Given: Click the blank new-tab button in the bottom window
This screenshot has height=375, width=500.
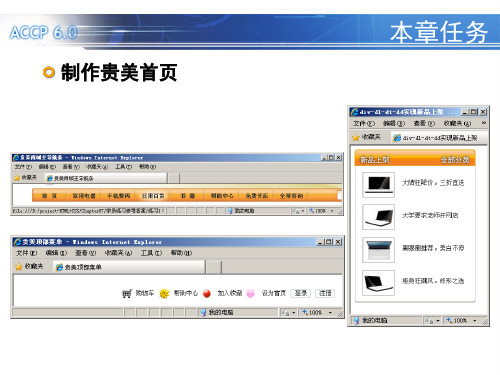Looking at the screenshot, I should pos(213,267).
